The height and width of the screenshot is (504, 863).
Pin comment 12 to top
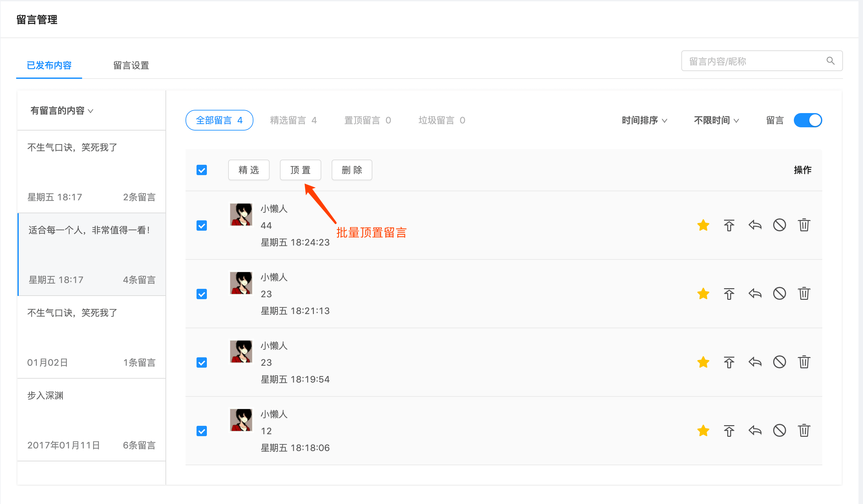[729, 431]
